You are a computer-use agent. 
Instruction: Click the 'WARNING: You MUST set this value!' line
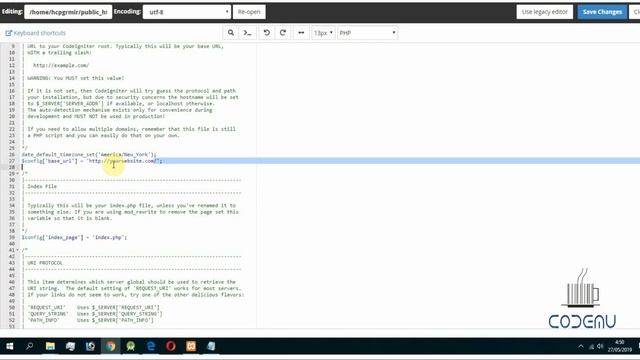coord(76,78)
